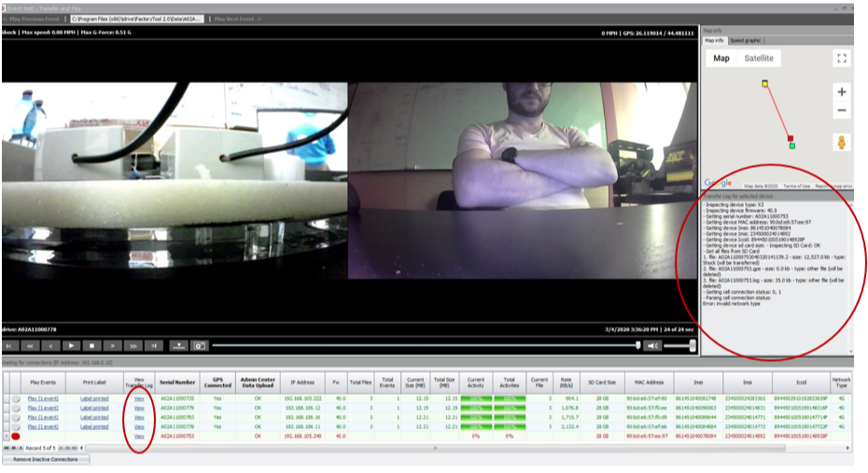Click the SD Card Size column header
868x473 pixels.
pos(602,383)
